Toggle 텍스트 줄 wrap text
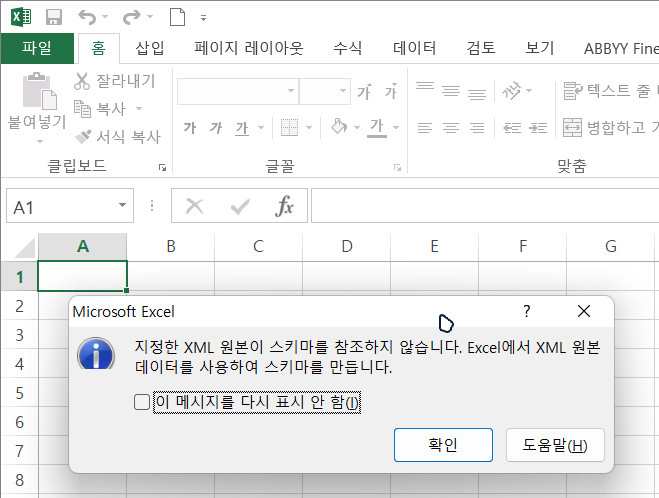The height and width of the screenshot is (498, 659). point(610,91)
